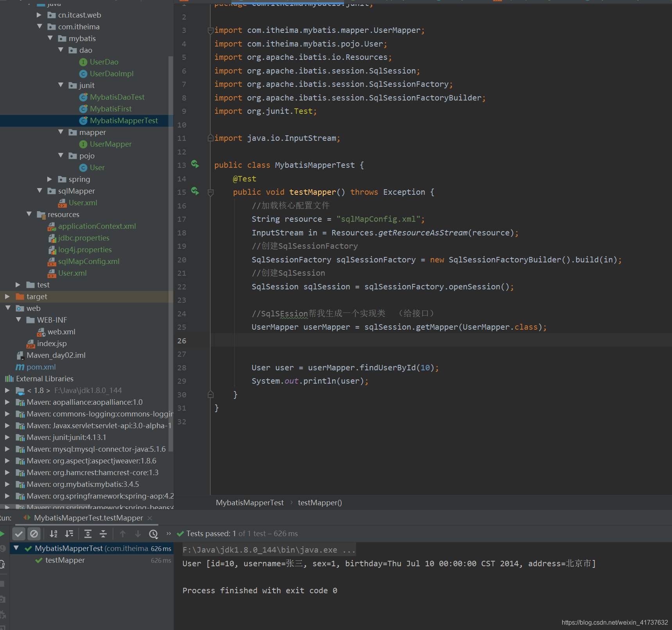Sort test results alphabetically

54,534
